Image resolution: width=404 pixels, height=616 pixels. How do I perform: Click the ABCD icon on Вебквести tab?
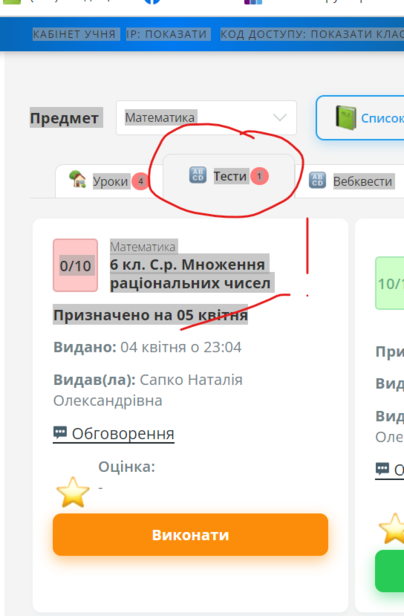click(x=317, y=180)
